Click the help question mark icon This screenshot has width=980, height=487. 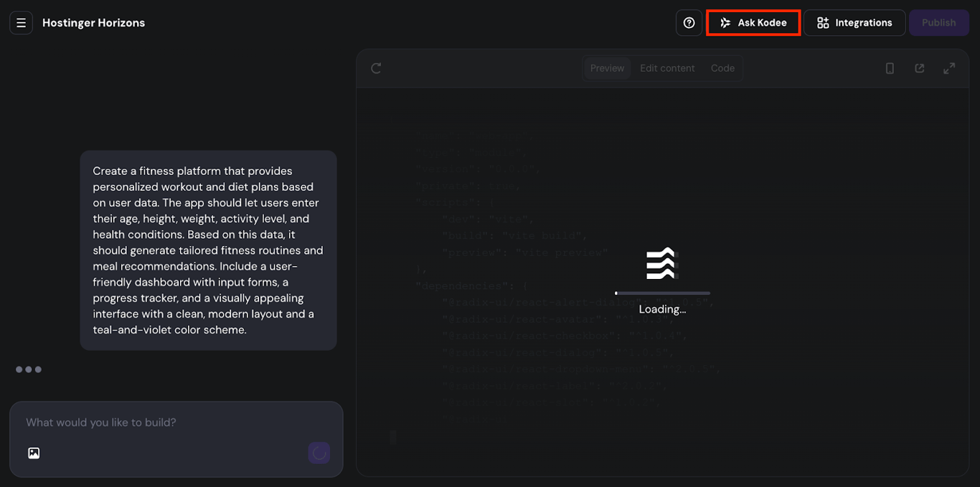(689, 22)
